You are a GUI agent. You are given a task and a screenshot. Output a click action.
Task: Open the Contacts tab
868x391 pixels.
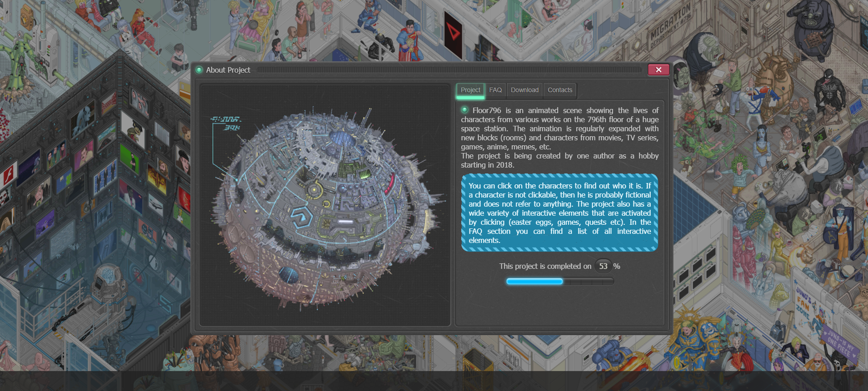[x=560, y=90]
